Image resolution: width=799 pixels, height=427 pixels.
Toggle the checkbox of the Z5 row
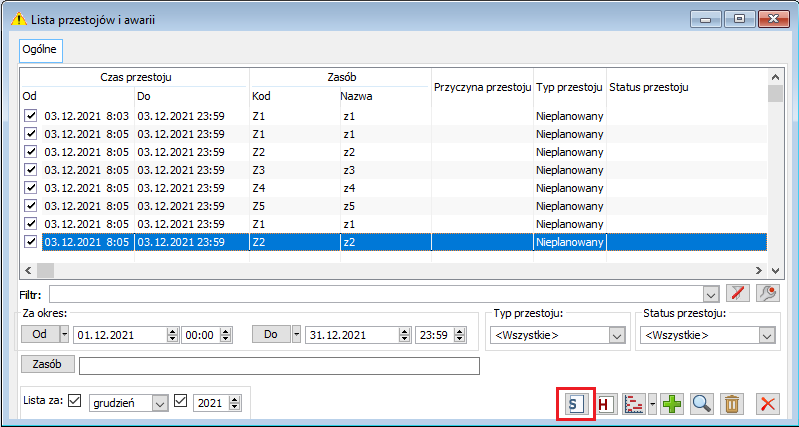31,205
